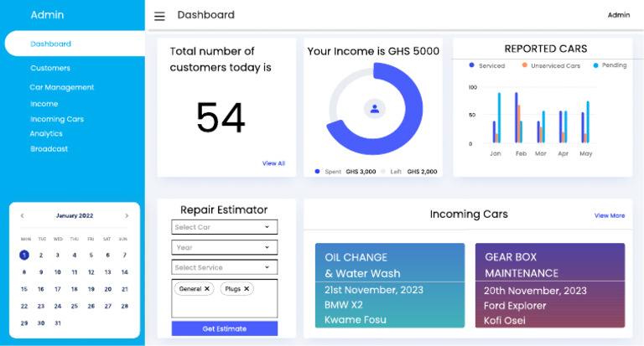This screenshot has height=346, width=644.
Task: Toggle the Serviced legend dot
Action: pyautogui.click(x=471, y=65)
